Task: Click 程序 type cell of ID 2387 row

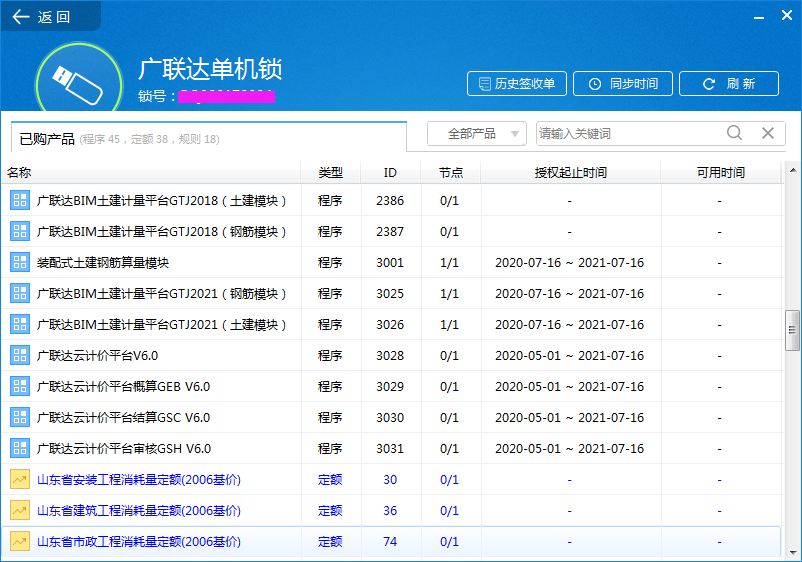Action: [x=330, y=232]
